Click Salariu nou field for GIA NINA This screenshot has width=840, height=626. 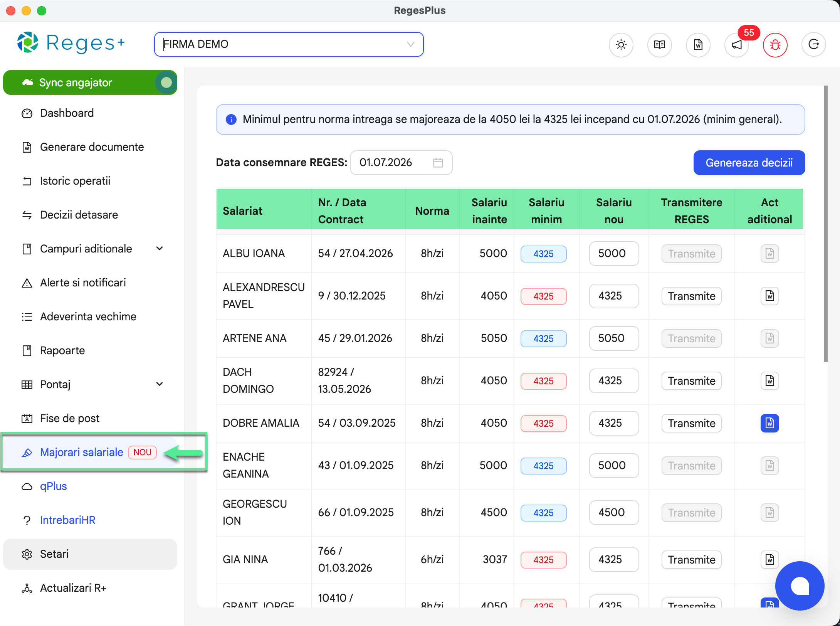(x=613, y=560)
